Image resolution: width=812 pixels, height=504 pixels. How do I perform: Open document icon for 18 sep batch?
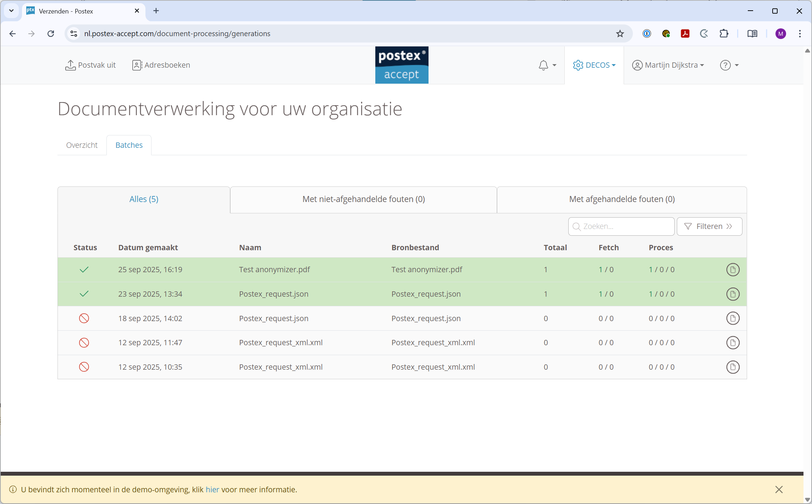[733, 318]
